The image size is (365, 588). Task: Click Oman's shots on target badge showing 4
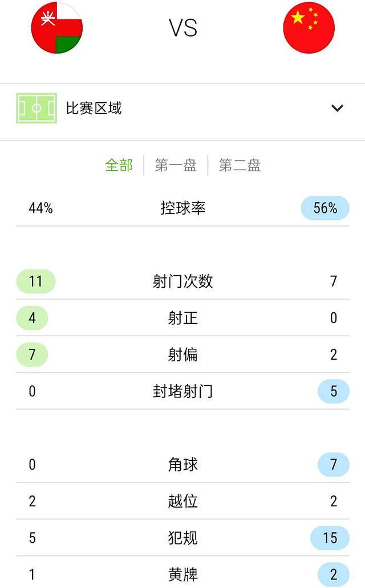click(x=32, y=318)
